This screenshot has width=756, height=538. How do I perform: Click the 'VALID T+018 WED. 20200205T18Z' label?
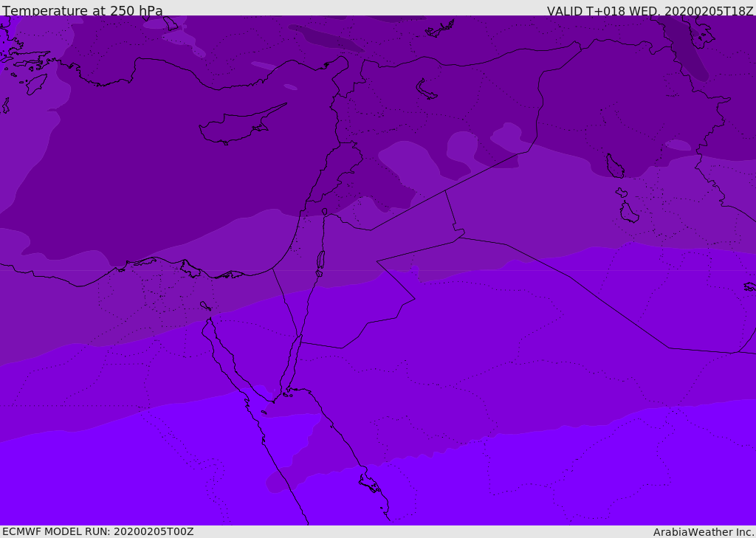coord(650,10)
